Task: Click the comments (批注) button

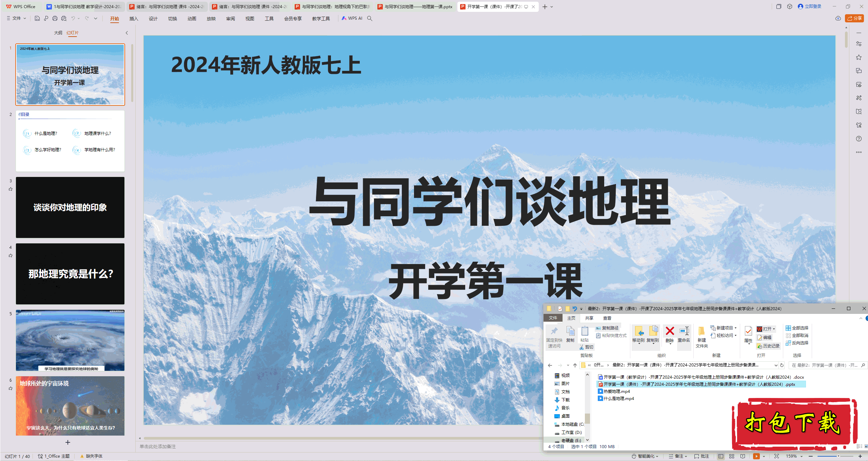Action: (702, 456)
